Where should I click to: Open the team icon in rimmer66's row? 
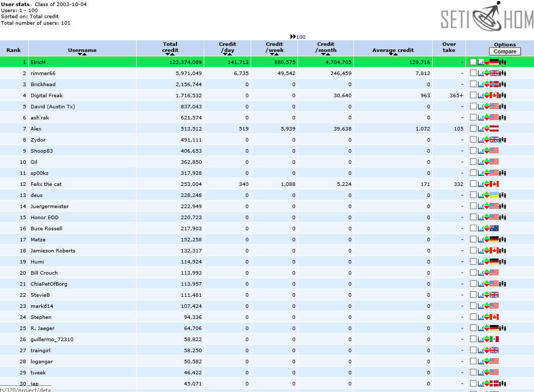[503, 73]
